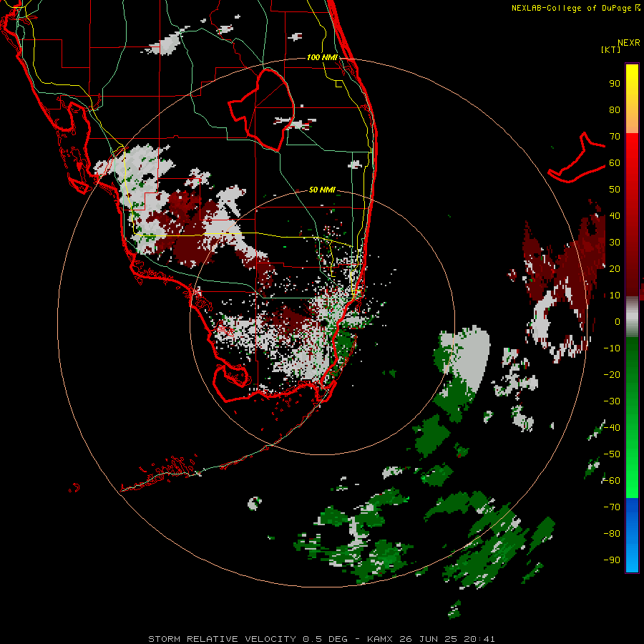Click the 50 value on velocity scale
The height and width of the screenshot is (644, 644).
tap(615, 190)
